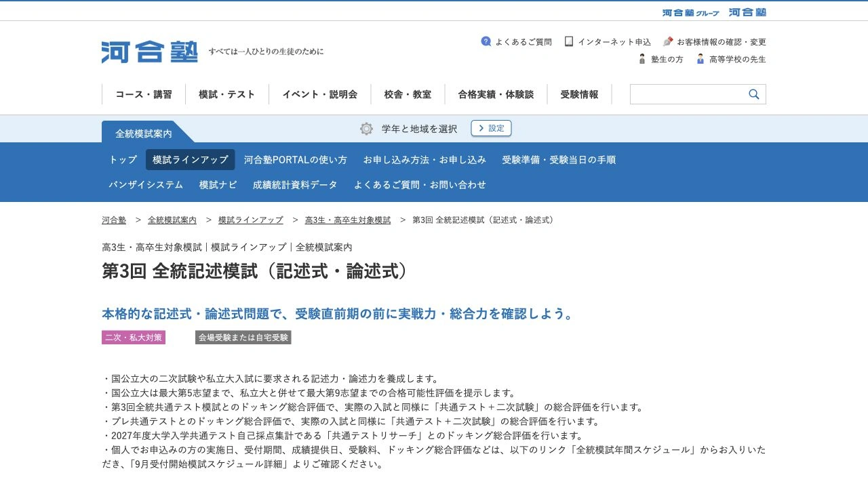Click the gear icon beside 学年と地域を選択
The width and height of the screenshot is (868, 488).
(366, 129)
